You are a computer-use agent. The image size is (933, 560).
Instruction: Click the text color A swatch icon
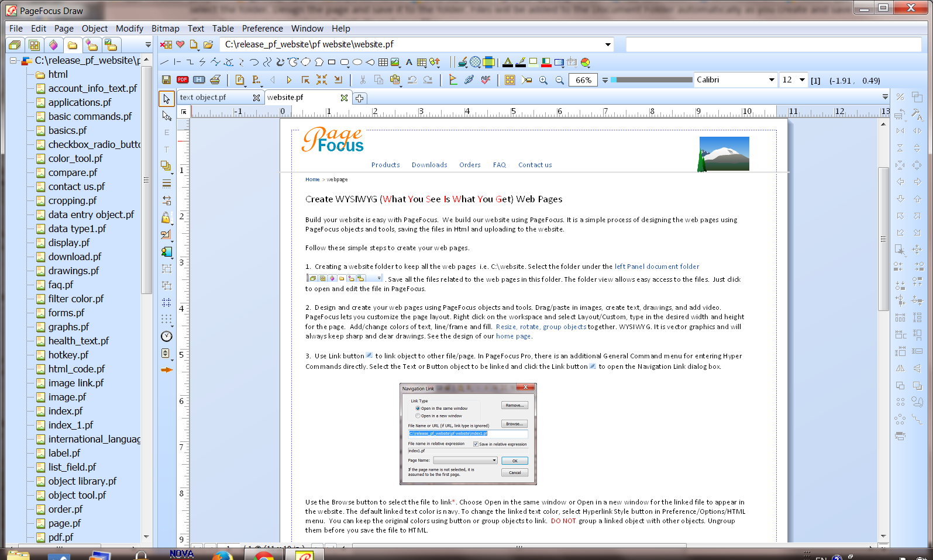pos(507,62)
